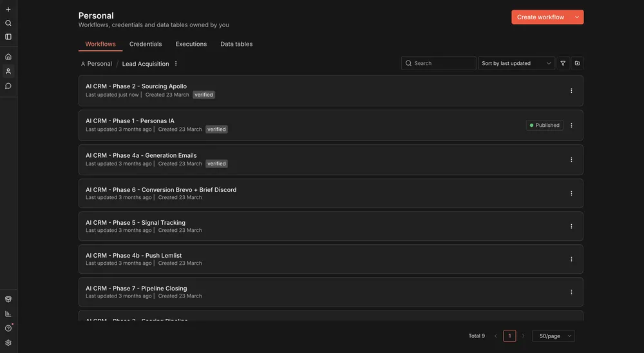644x353 pixels.
Task: Open the chat bubble icon in sidebar
Action: 8,86
